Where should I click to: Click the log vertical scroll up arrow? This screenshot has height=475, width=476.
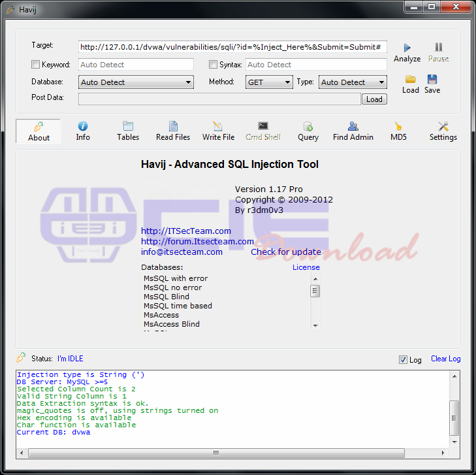pos(454,376)
